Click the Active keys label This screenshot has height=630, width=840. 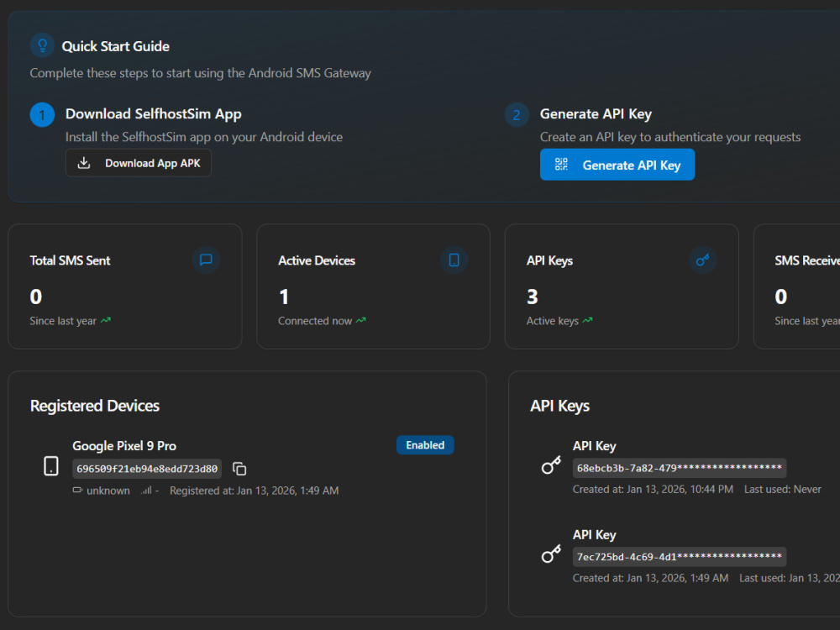click(x=553, y=321)
